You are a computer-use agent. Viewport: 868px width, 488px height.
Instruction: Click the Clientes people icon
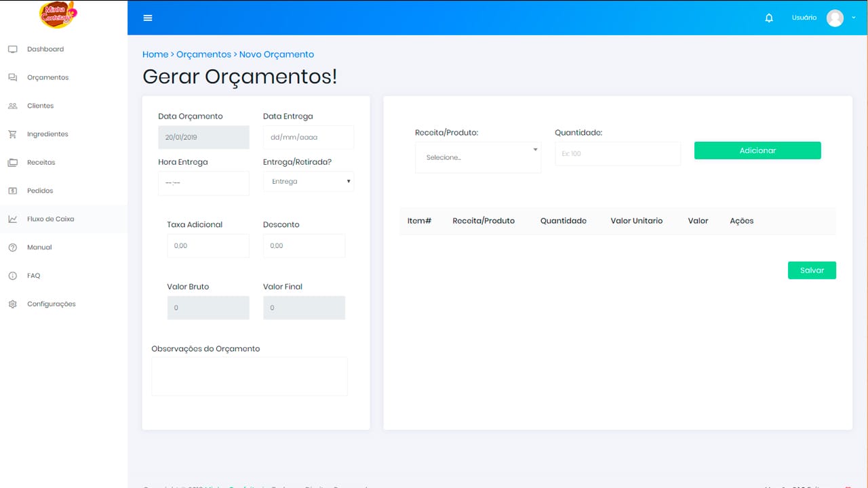coord(12,106)
